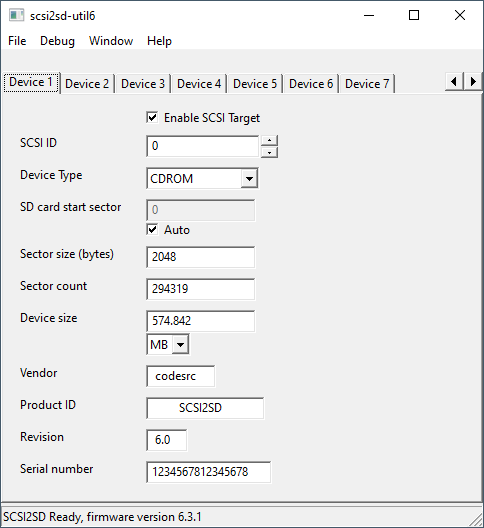This screenshot has width=484, height=528.
Task: Focus the Vendor text field
Action: 181,376
